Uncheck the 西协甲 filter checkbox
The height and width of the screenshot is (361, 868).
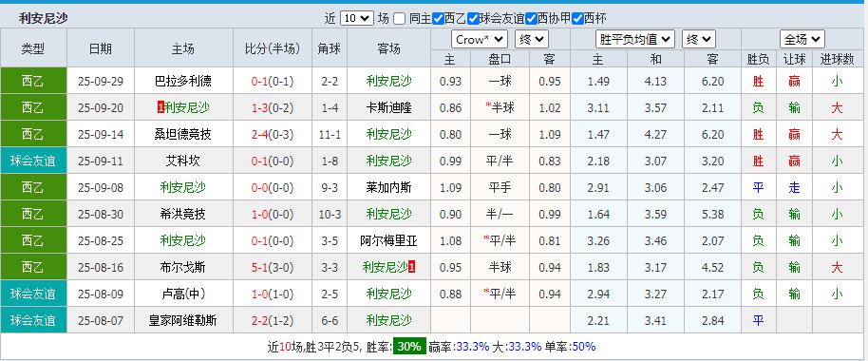pos(531,18)
